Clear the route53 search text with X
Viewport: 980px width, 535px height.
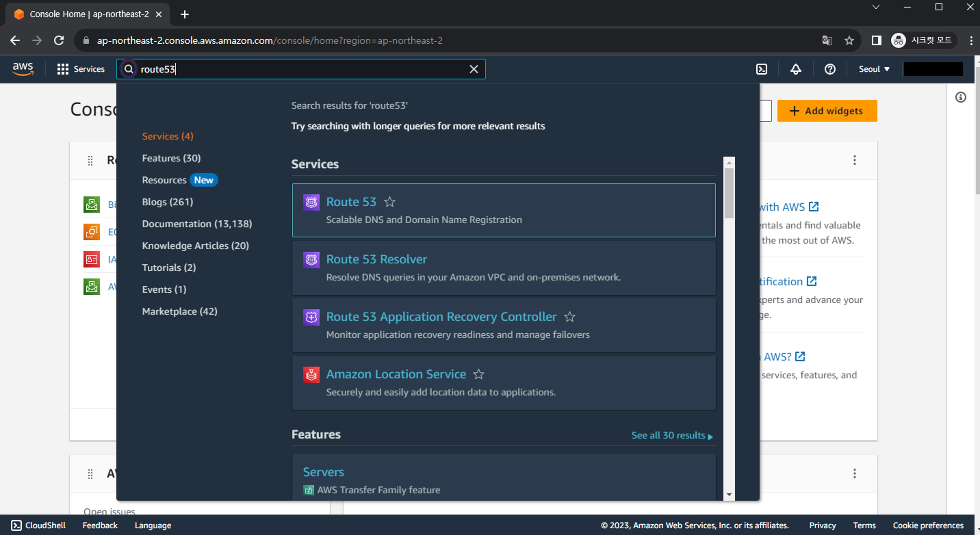pos(474,69)
